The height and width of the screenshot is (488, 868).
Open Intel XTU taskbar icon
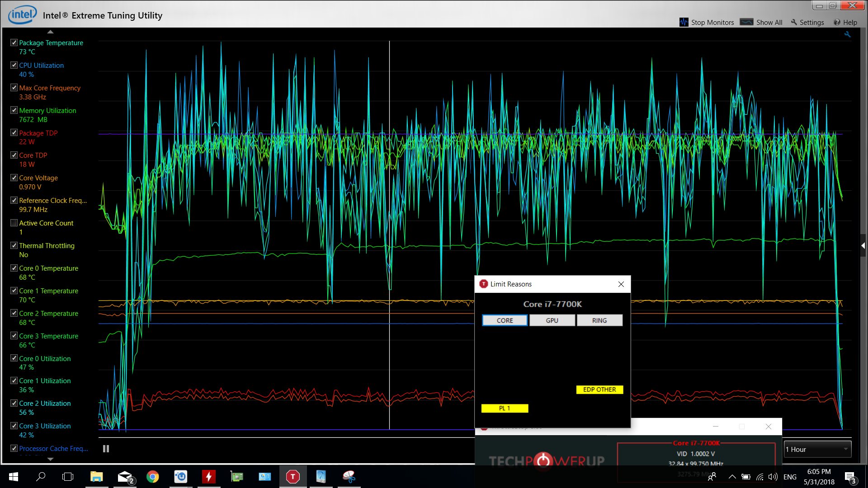[321, 477]
